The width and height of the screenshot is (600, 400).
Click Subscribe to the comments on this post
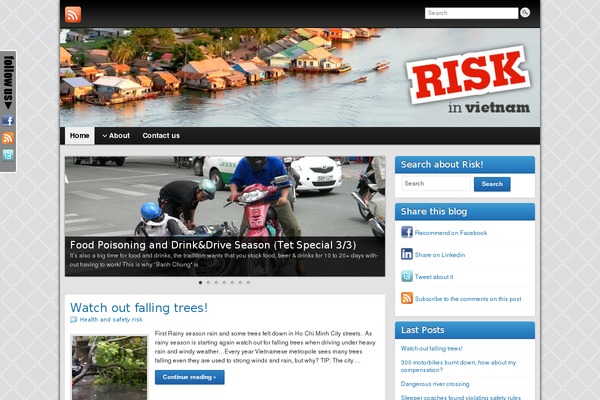coord(468,299)
